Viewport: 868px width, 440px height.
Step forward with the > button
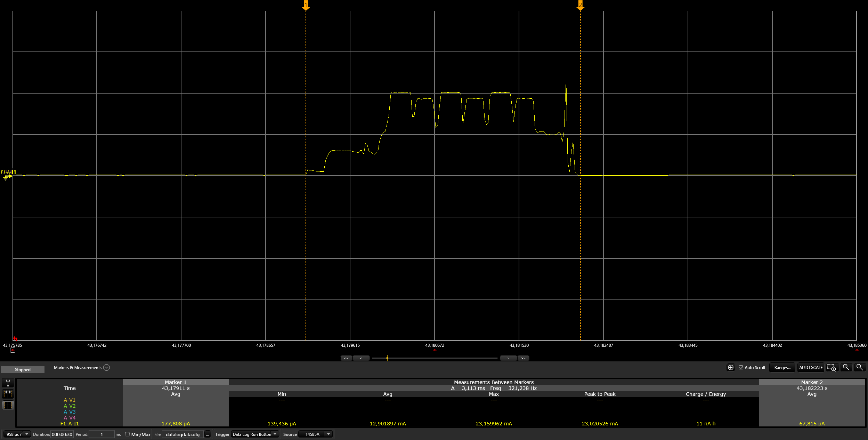tap(508, 358)
